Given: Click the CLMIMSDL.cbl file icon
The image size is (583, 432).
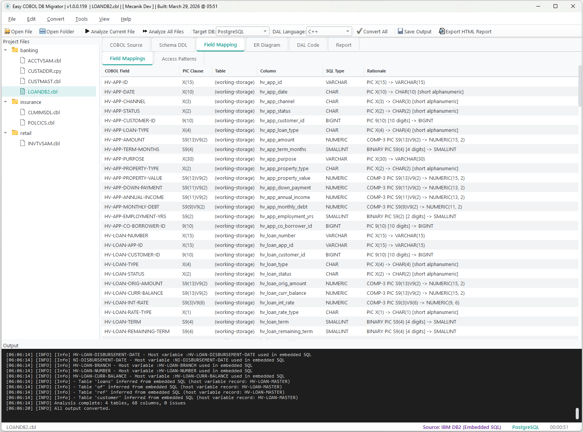Looking at the screenshot, I should 22,112.
